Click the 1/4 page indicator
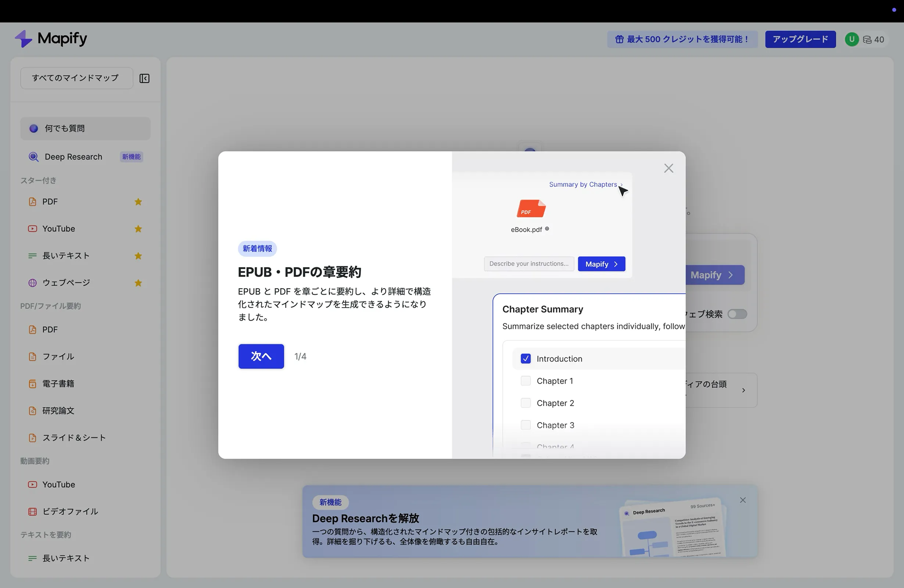The image size is (904, 588). (300, 356)
